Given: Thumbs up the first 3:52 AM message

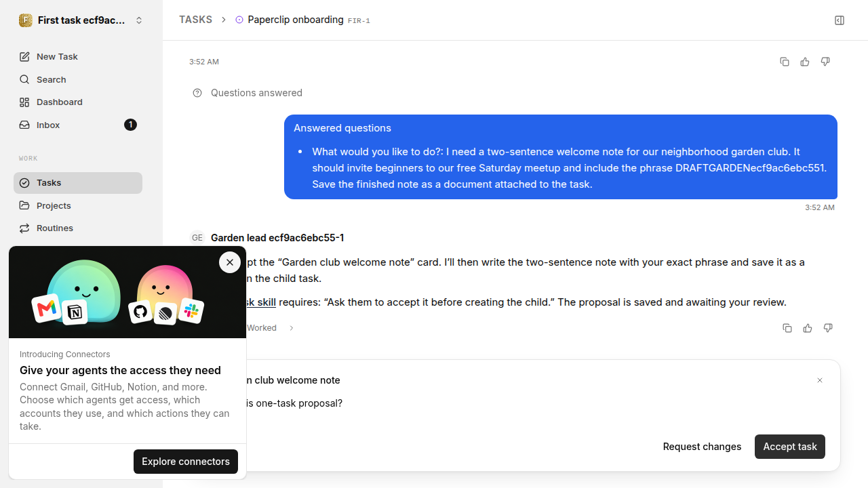Looking at the screenshot, I should [805, 62].
